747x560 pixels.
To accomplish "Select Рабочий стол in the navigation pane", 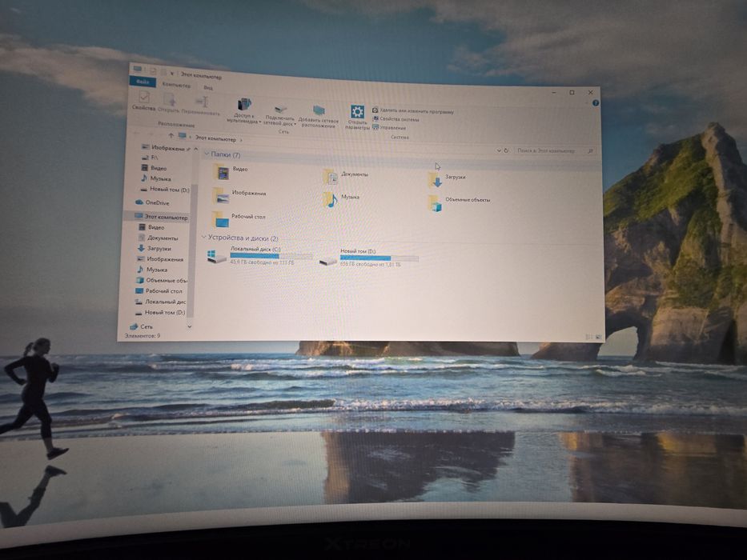I will coord(159,290).
